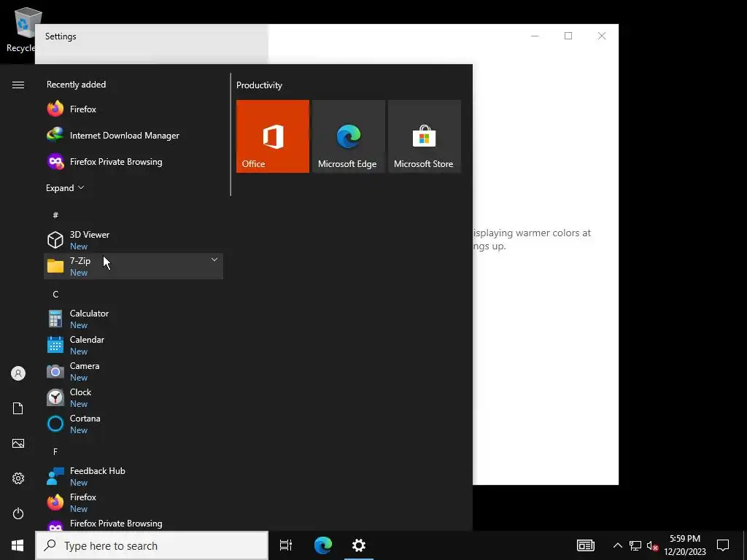
Task: Launch Camera app
Action: click(x=133, y=371)
